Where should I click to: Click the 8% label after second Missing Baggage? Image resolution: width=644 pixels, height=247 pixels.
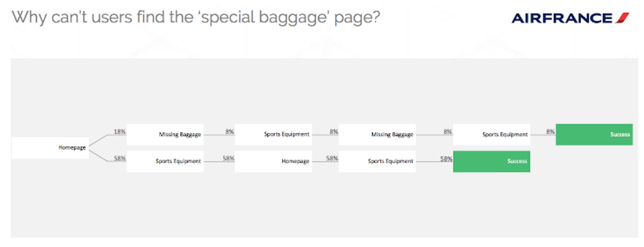[448, 132]
